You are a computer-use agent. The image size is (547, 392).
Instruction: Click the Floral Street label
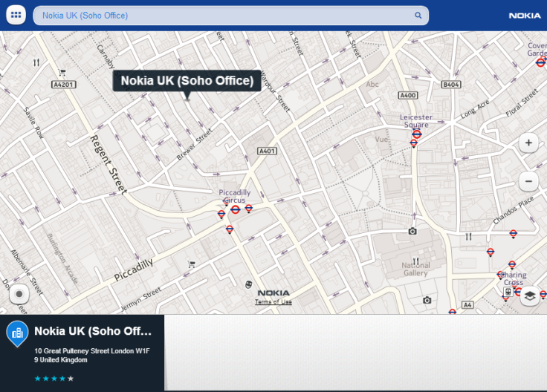pyautogui.click(x=522, y=102)
